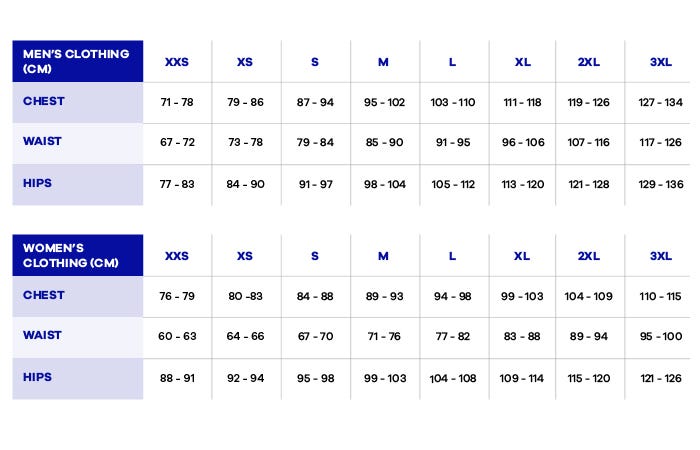Click the women's waist cell 60 - 63
700x450 pixels.
(x=177, y=337)
